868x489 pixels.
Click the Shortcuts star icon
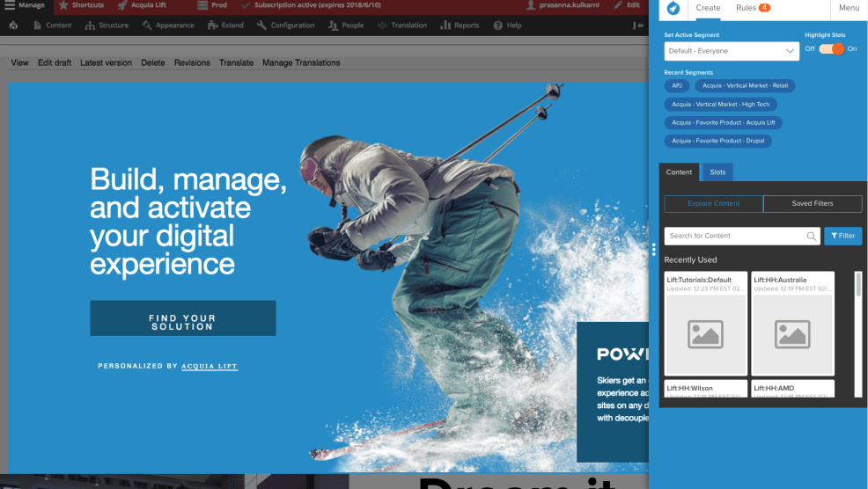[x=63, y=5]
